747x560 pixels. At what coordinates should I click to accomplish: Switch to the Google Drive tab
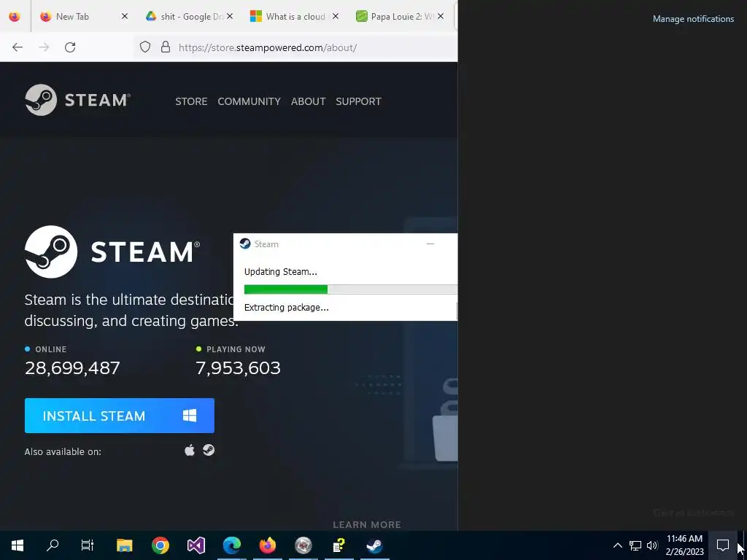tap(190, 16)
